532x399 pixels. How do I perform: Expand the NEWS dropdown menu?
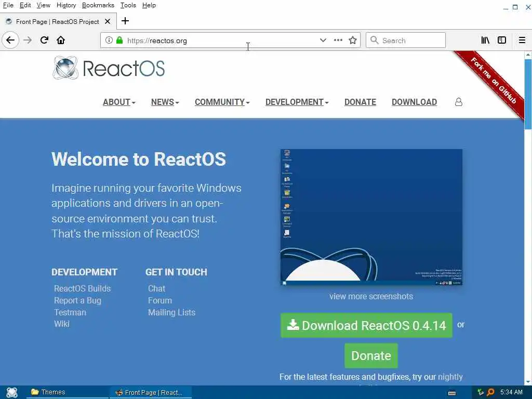click(x=165, y=102)
